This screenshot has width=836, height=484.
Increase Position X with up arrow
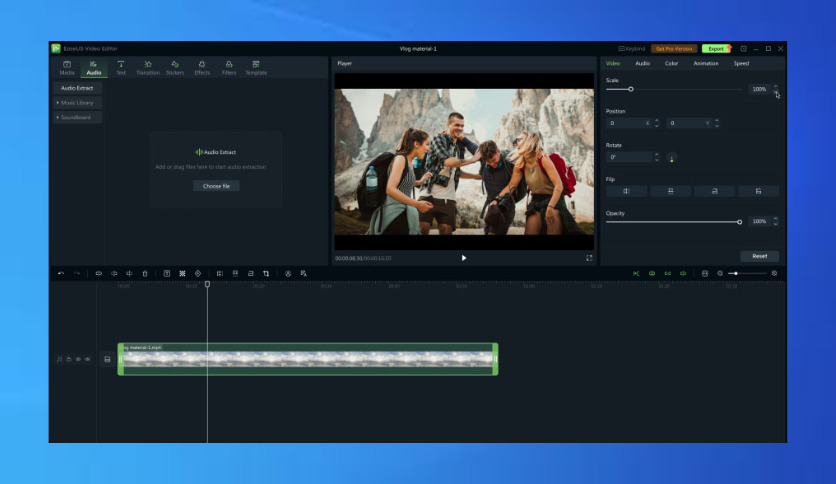657,120
